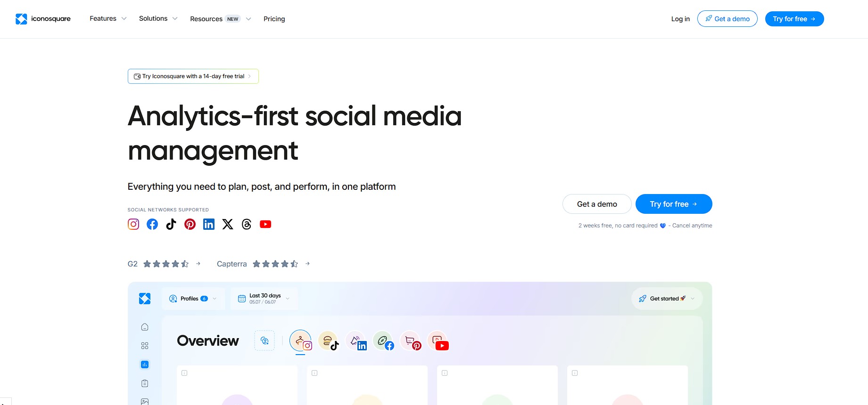Click the clipboard icon in sidebar
868x405 pixels.
click(x=145, y=383)
